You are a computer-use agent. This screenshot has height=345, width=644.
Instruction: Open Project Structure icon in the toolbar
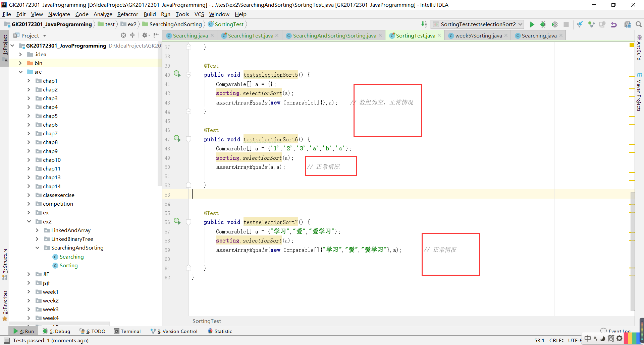coord(628,24)
